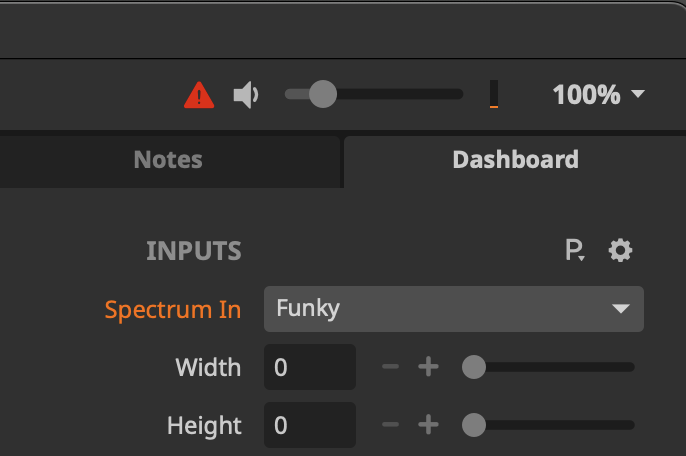
Task: Increase Width with the plus button
Action: coord(429,368)
